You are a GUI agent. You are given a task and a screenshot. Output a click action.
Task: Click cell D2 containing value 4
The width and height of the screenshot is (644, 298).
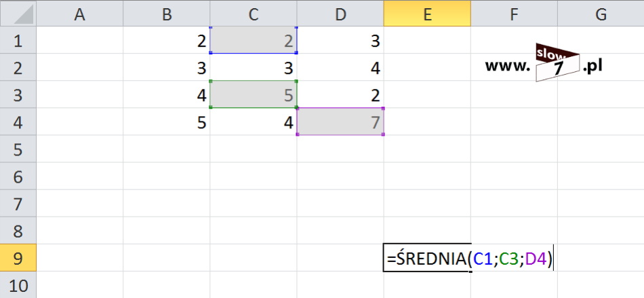[x=340, y=67]
